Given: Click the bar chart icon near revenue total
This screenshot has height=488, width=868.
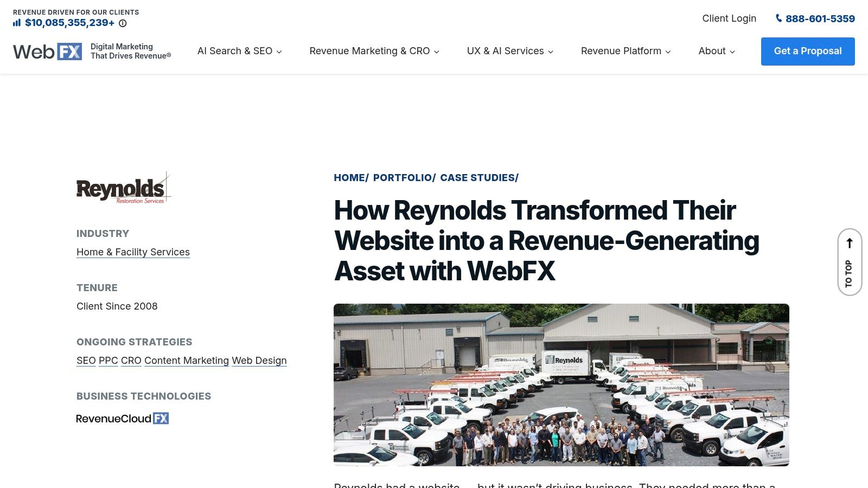Looking at the screenshot, I should (17, 23).
